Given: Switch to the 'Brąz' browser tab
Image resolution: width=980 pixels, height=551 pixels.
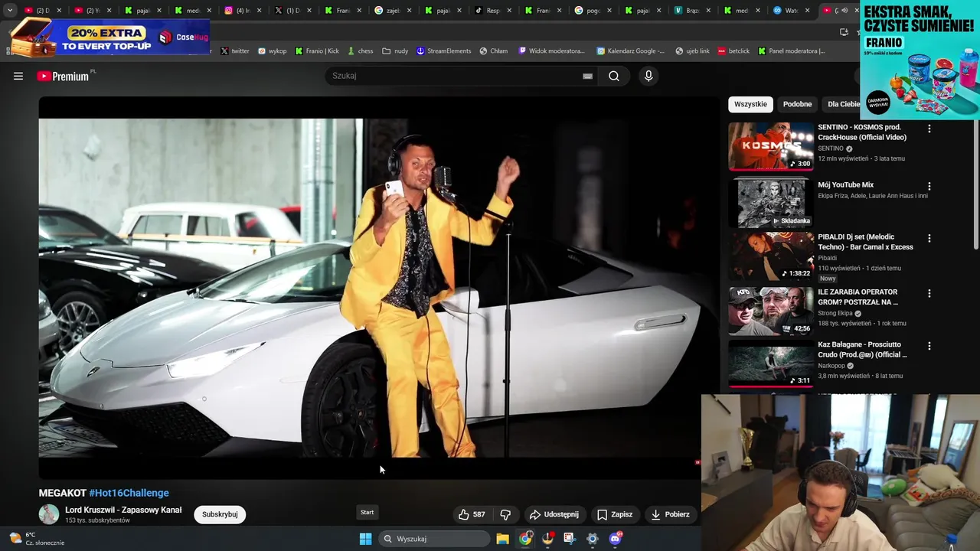Looking at the screenshot, I should (692, 11).
